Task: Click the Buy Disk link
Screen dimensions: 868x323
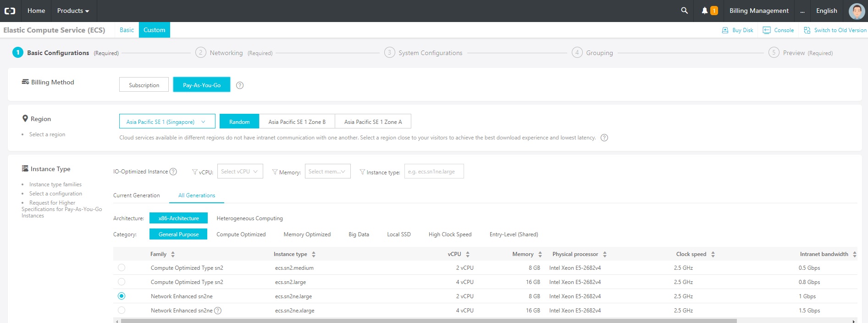Action: click(742, 30)
